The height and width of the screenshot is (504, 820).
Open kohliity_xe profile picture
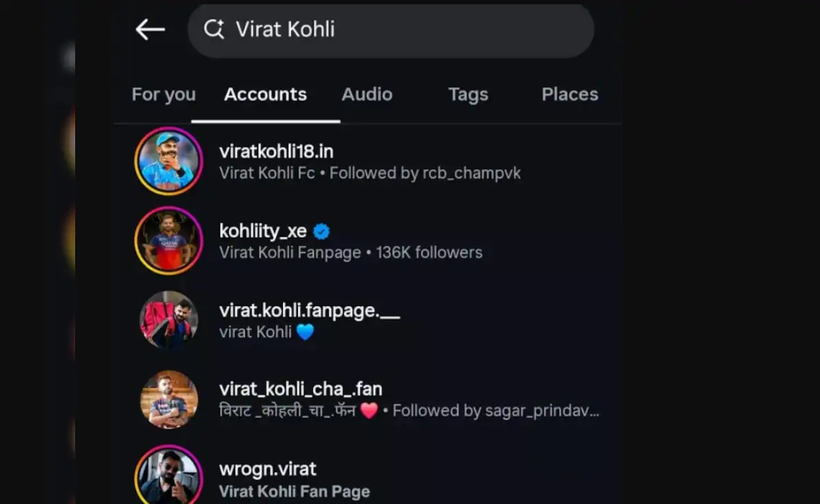168,240
